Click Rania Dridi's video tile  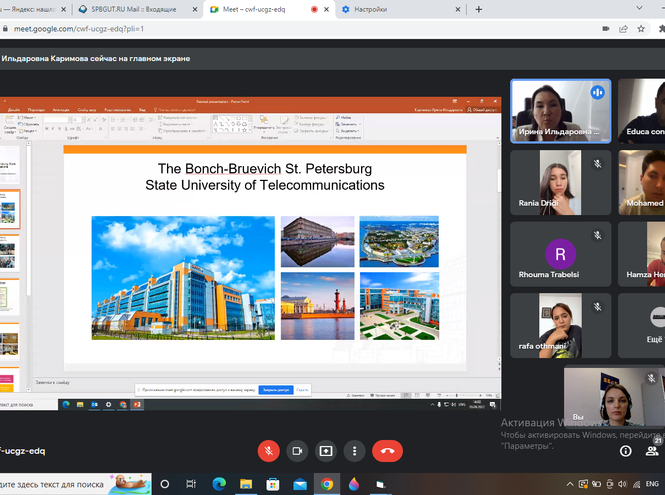(560, 182)
